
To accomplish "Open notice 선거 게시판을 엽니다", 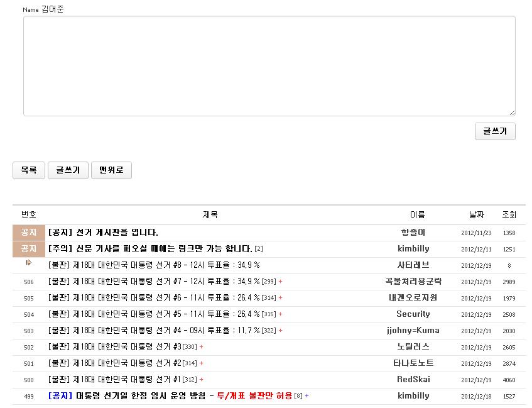I will pos(103,233).
